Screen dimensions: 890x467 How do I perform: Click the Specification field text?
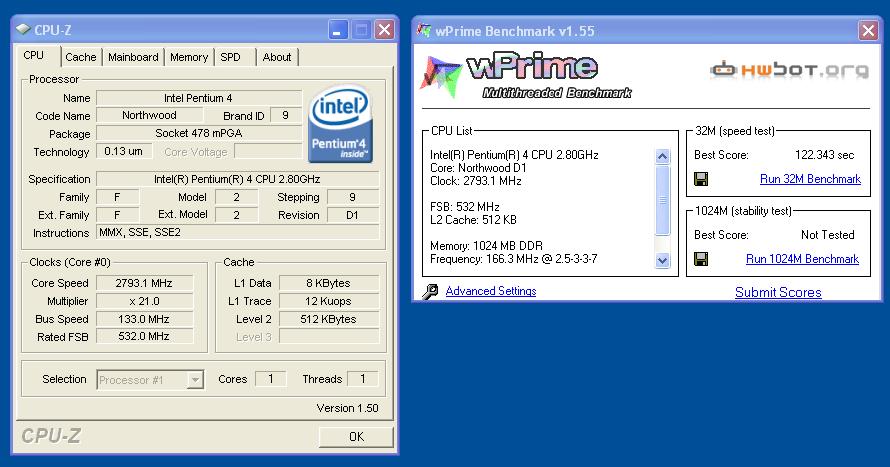[237, 179]
